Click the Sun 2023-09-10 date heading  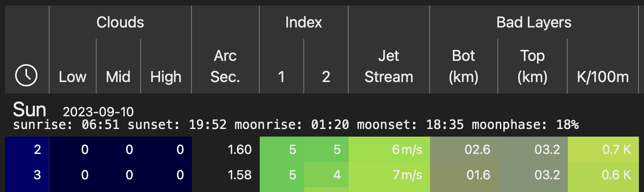tap(73, 110)
